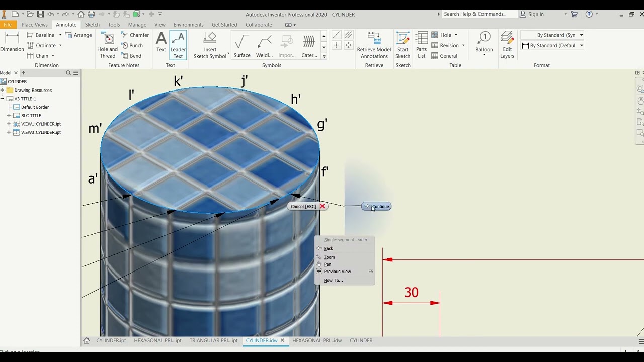Activate the Leader Text tool
The height and width of the screenshot is (362, 644).
point(178,45)
